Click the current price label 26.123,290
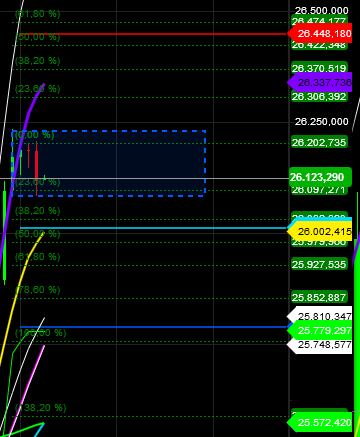 pyautogui.click(x=320, y=177)
